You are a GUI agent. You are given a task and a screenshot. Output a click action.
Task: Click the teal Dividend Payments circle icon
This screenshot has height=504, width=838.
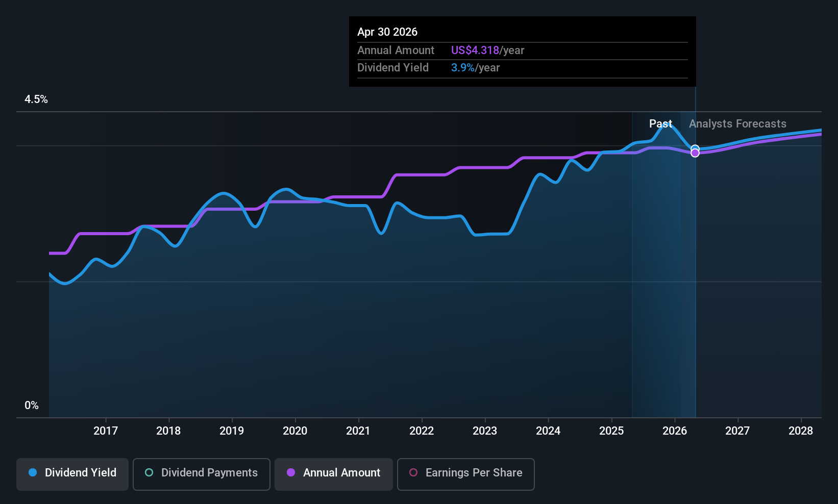(149, 472)
